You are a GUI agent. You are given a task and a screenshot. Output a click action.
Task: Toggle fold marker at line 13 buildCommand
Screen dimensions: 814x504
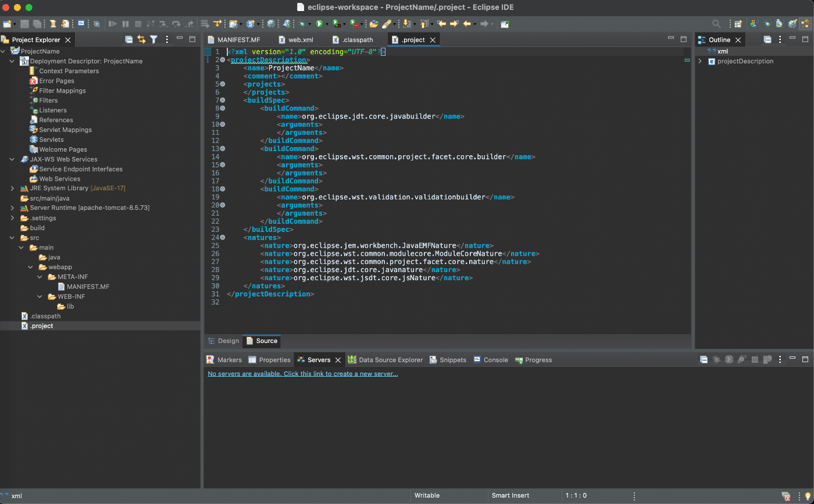223,149
